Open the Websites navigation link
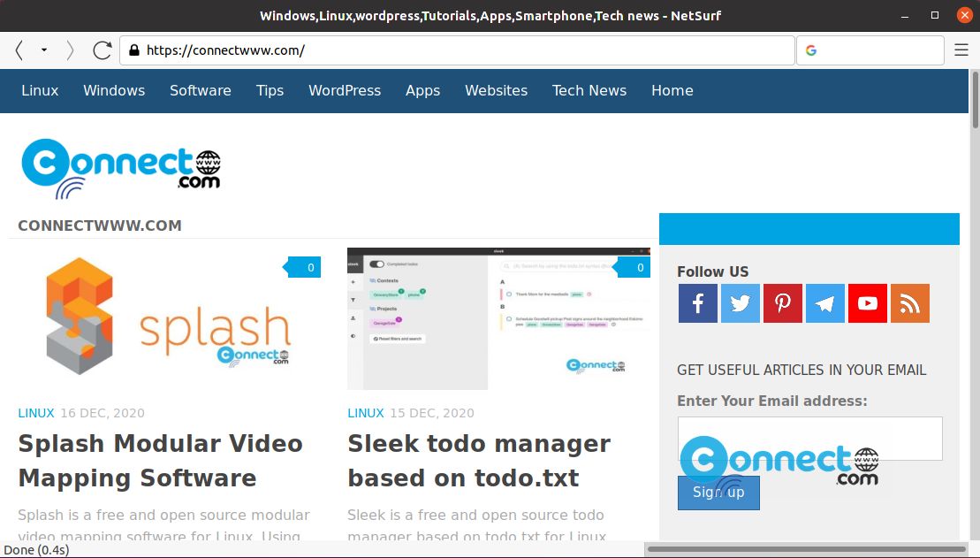The width and height of the screenshot is (980, 558). click(x=497, y=91)
